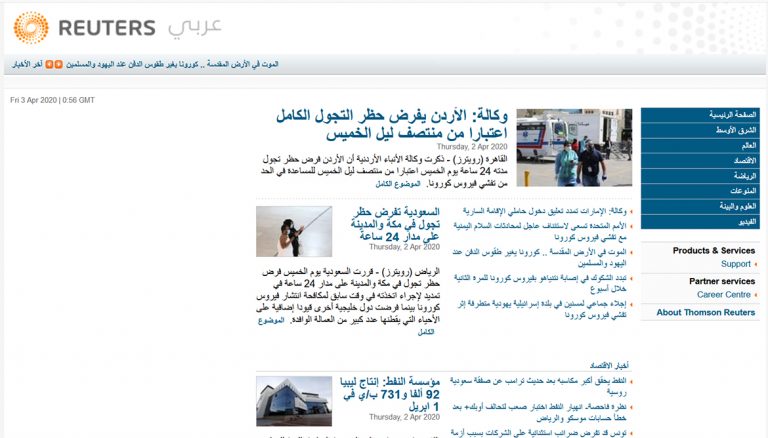Select العالم in the sidebar menu

[700, 146]
